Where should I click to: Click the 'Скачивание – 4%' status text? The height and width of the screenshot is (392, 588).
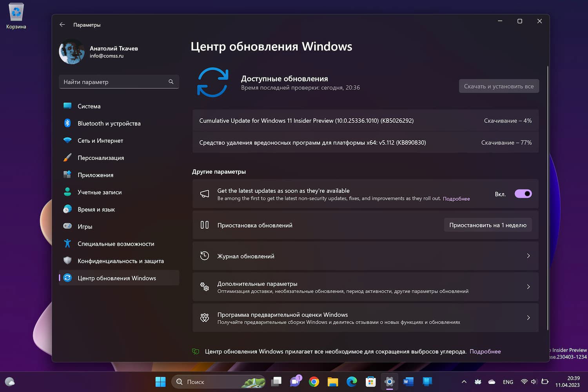coord(508,121)
